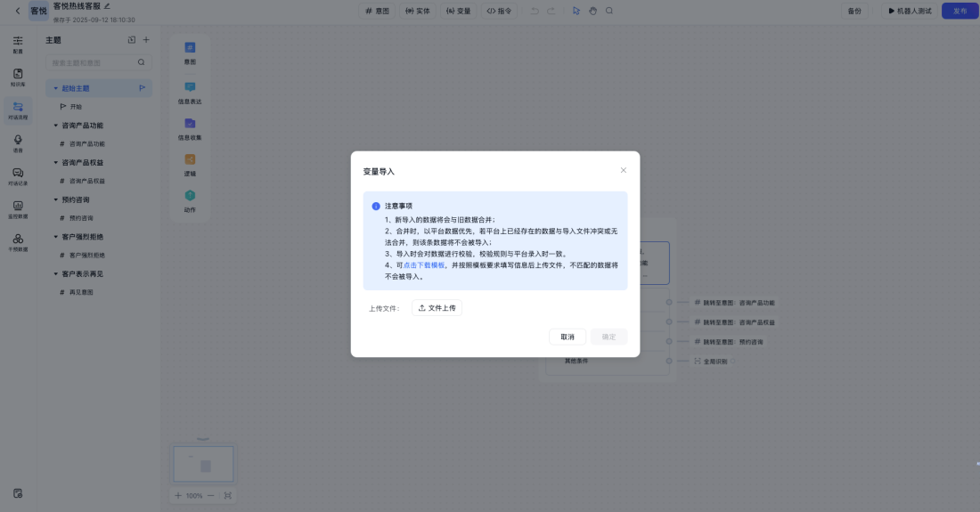Collapse the 起始主题 topic
The width and height of the screenshot is (980, 512).
pos(55,88)
